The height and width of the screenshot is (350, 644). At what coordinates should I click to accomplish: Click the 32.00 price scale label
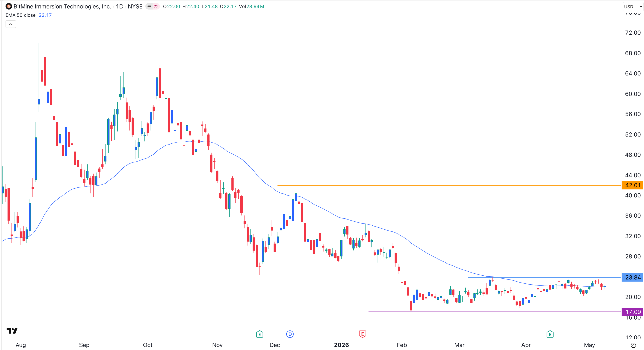coord(633,236)
